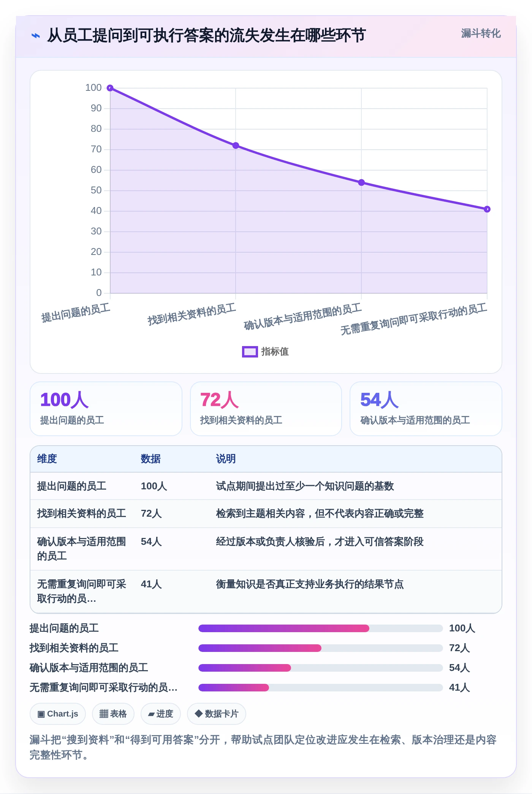Image resolution: width=532 pixels, height=794 pixels.
Task: Click the 无需重复询问 progress bar showing 41人
Action: click(321, 688)
